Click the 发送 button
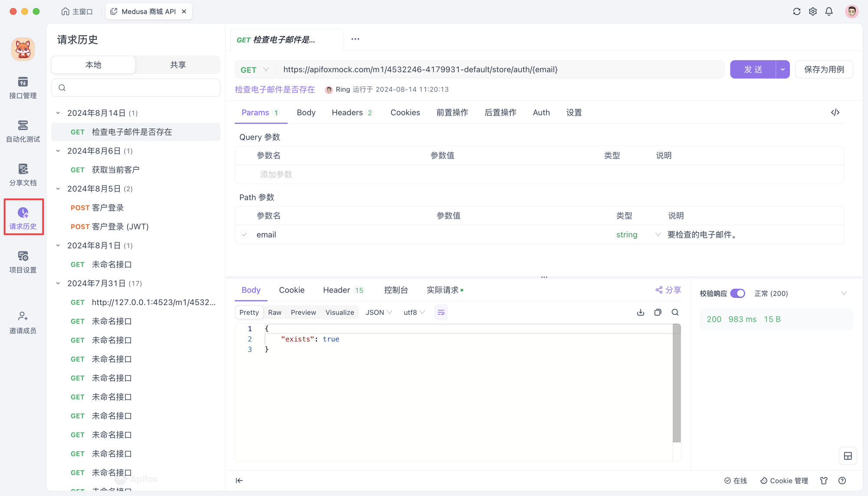 pyautogui.click(x=753, y=69)
